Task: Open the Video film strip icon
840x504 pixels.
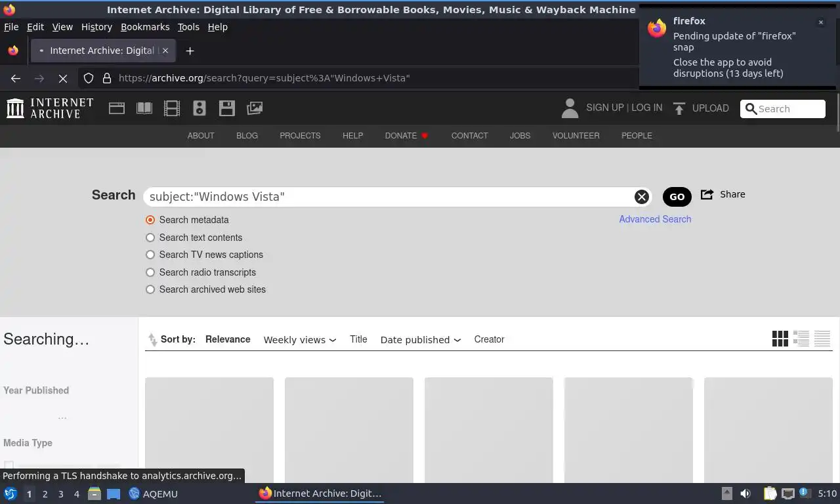Action: coord(172,108)
